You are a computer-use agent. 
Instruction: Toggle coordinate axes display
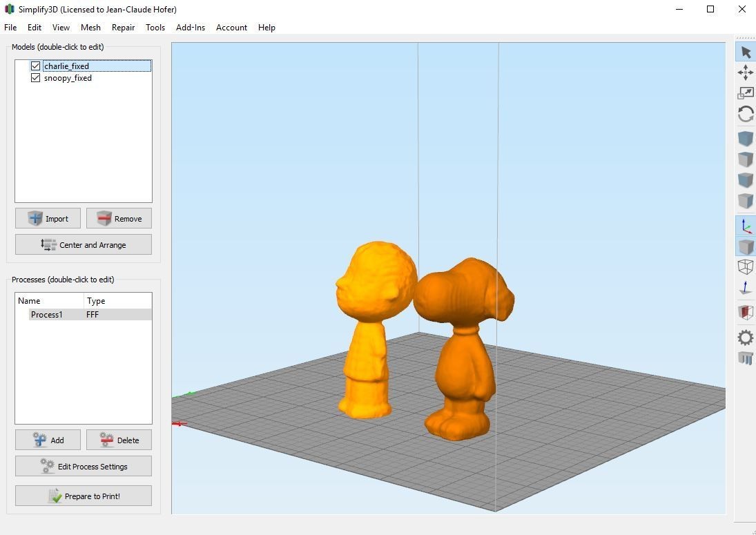(746, 226)
